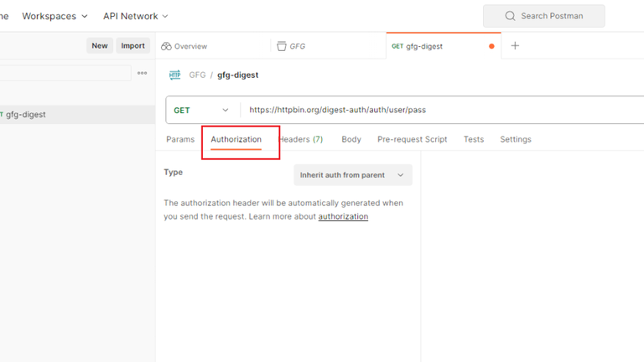Open sidebar more options ellipsis
Viewport: 644px width, 362px height.
click(142, 73)
